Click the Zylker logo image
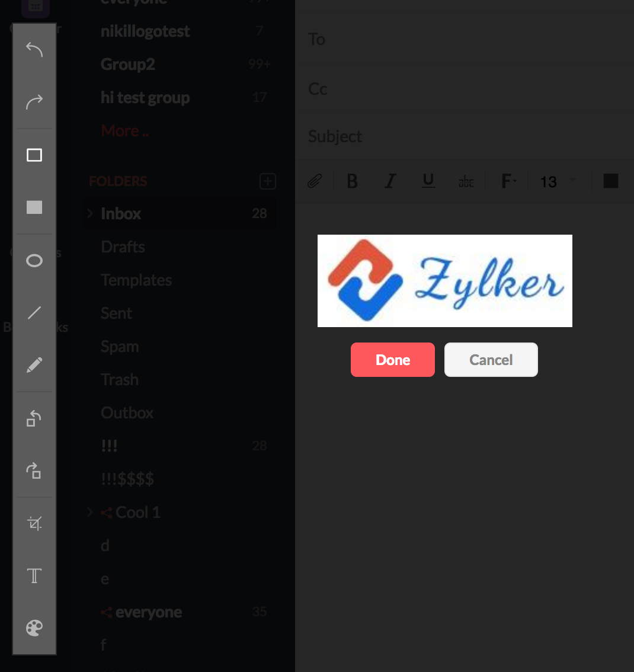 (444, 281)
